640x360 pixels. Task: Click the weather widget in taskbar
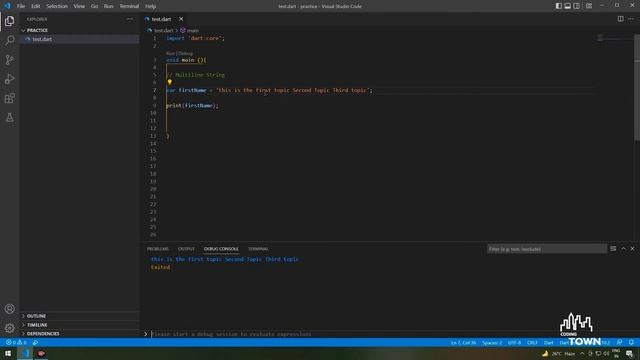[558, 353]
